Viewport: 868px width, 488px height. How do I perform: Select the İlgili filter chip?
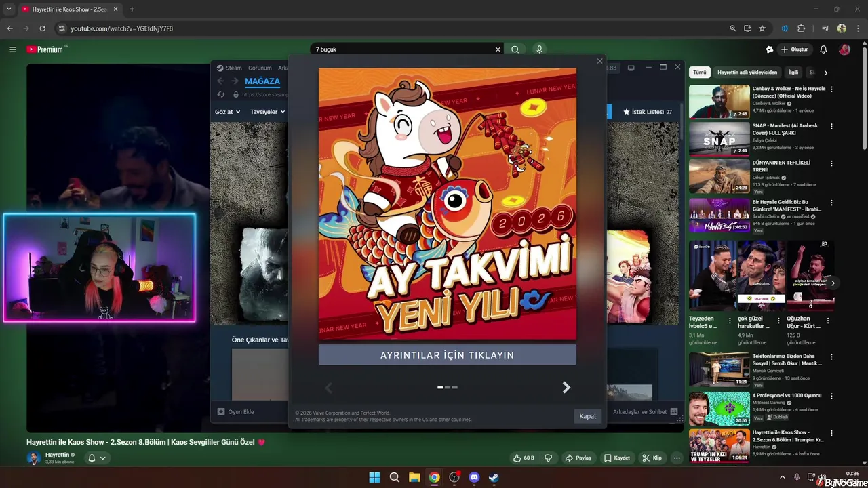click(793, 72)
